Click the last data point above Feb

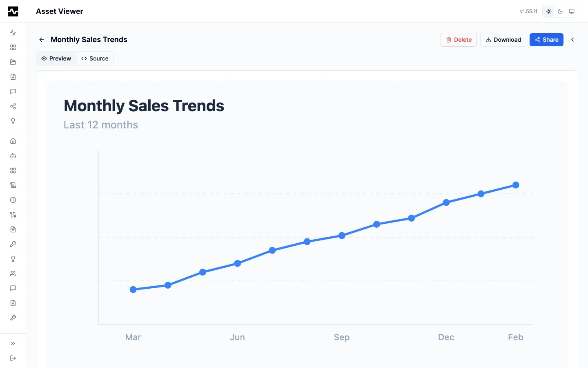pyautogui.click(x=516, y=185)
